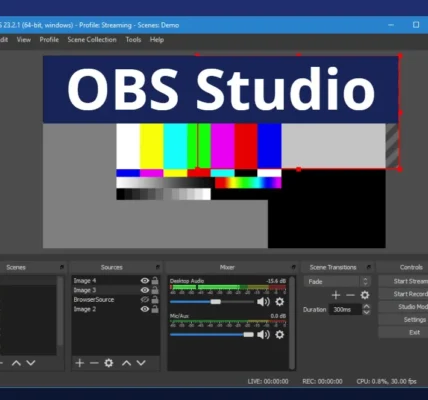Open the Edit menu
Screen dimensions: 428x400
(4, 40)
